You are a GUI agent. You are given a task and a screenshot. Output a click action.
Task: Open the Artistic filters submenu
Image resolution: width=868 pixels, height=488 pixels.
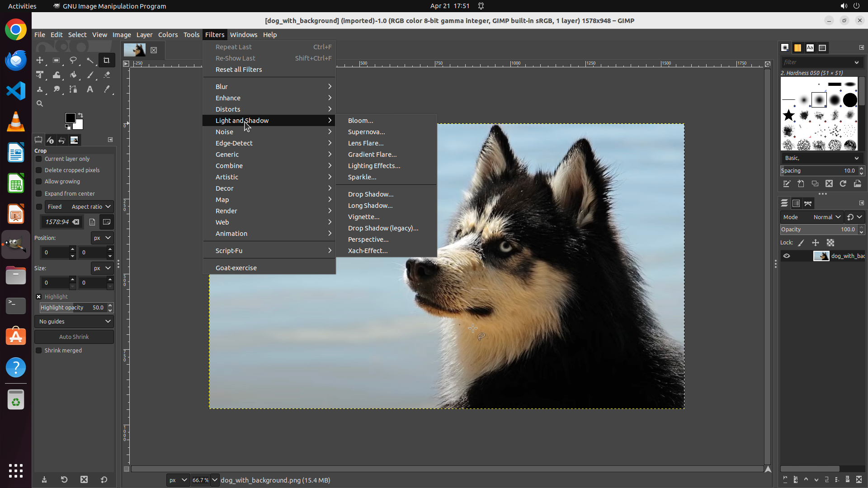(227, 177)
